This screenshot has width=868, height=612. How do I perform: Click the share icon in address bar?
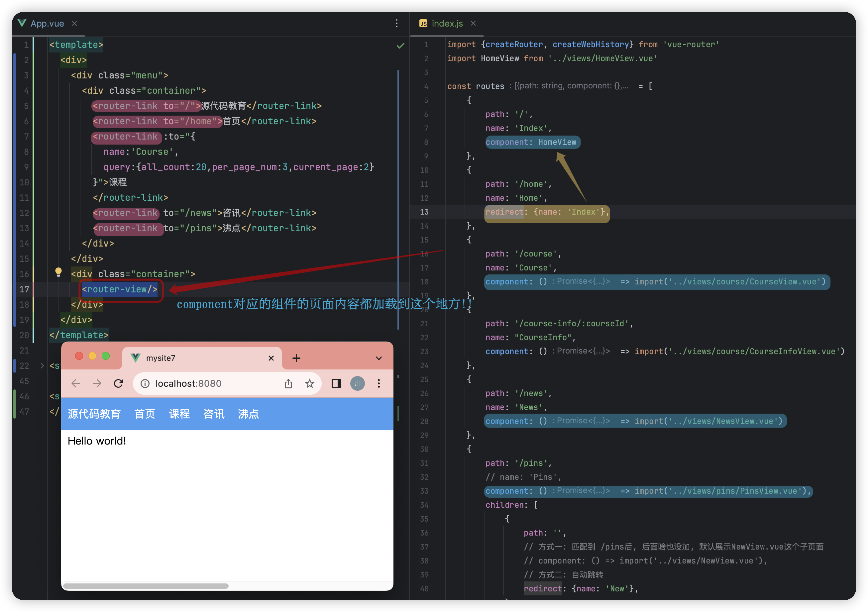pyautogui.click(x=288, y=383)
